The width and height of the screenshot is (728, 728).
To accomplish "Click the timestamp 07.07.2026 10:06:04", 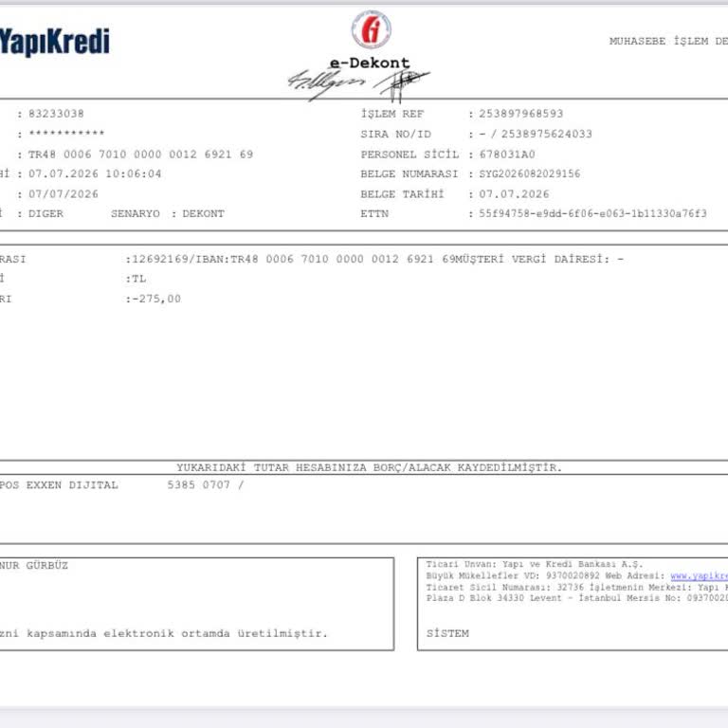I will [x=95, y=173].
